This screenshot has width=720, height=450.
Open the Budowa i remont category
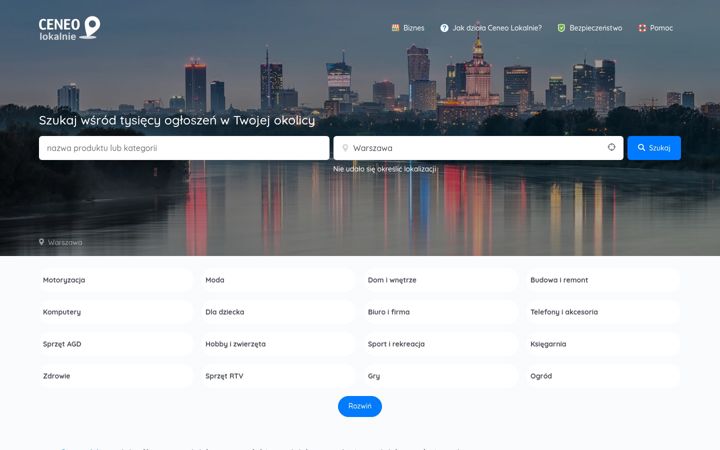(x=604, y=280)
